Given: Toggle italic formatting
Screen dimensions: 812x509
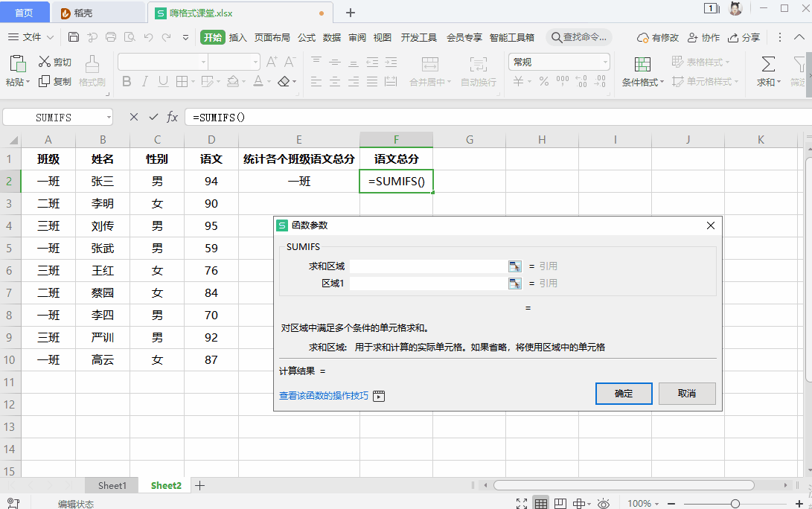Looking at the screenshot, I should (144, 82).
